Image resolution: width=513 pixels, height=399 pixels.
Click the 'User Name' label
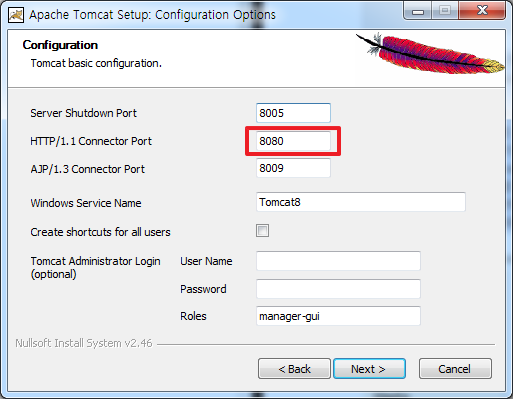(x=206, y=261)
